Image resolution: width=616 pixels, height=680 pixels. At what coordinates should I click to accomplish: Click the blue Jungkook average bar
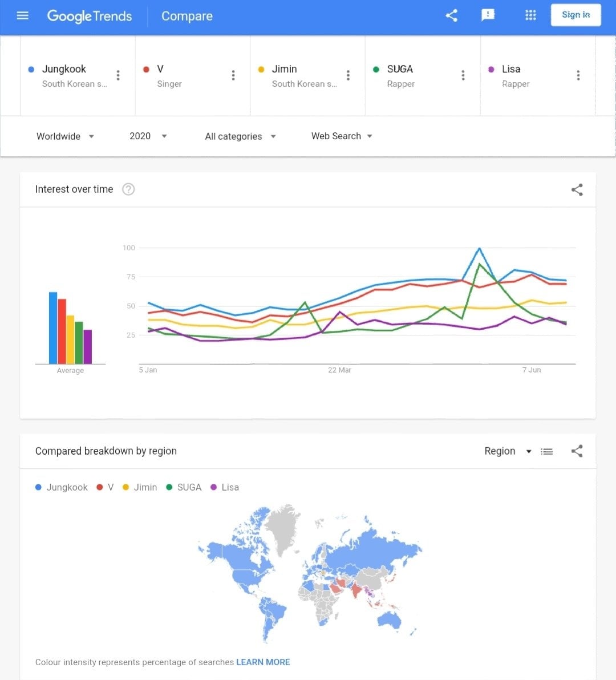[53, 328]
